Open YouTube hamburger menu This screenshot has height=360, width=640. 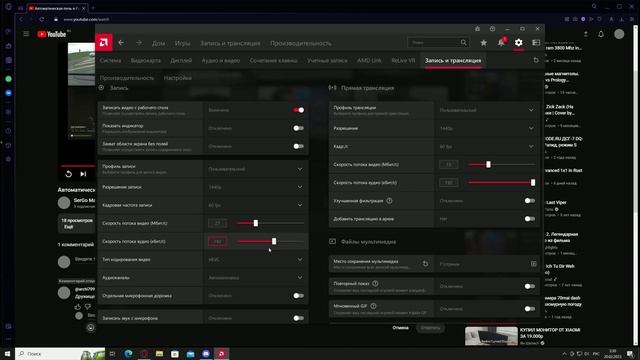[x=26, y=34]
